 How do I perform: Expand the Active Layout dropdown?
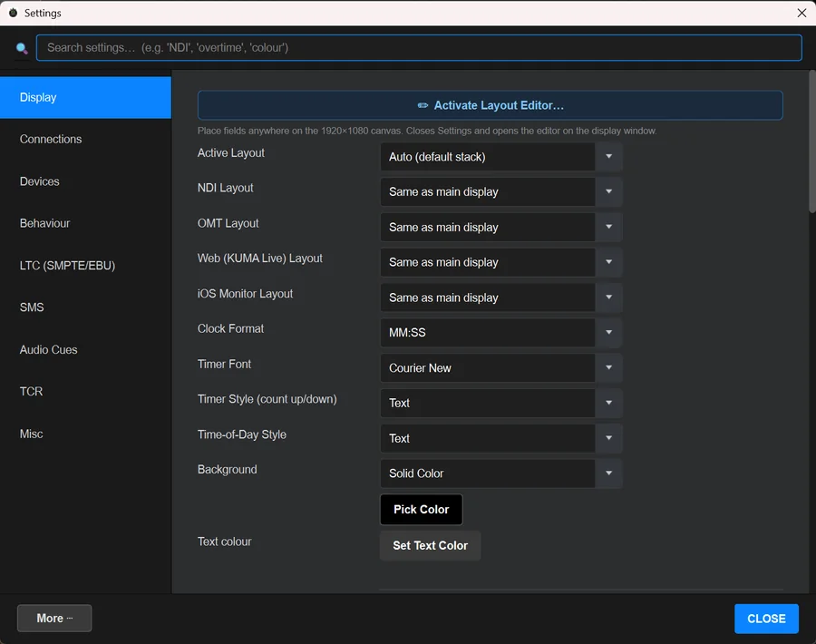(501, 157)
